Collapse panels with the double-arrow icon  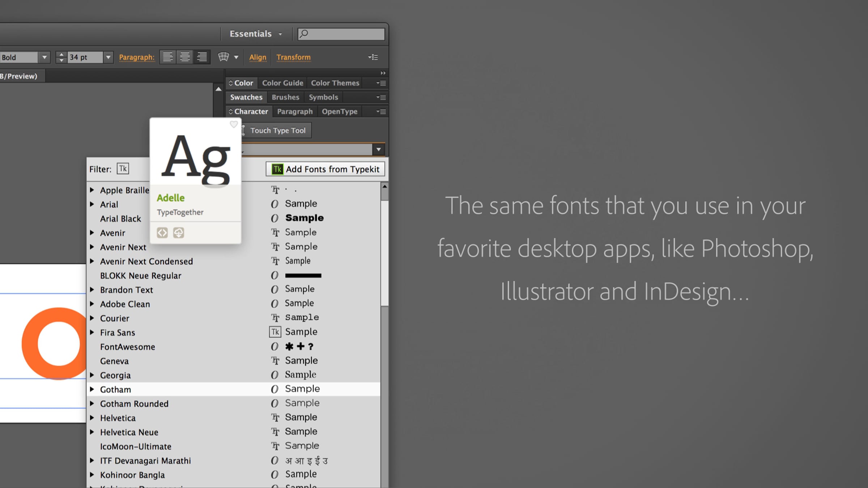pyautogui.click(x=383, y=73)
